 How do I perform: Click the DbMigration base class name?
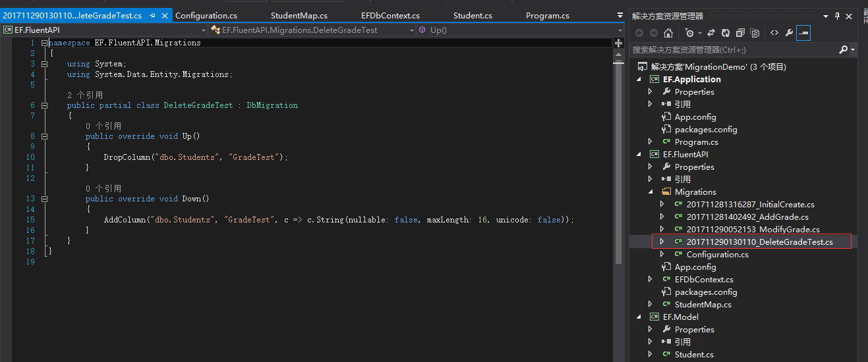coord(272,105)
